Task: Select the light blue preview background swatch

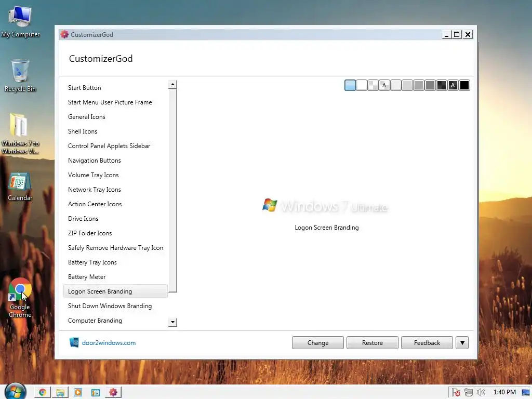Action: [350, 85]
